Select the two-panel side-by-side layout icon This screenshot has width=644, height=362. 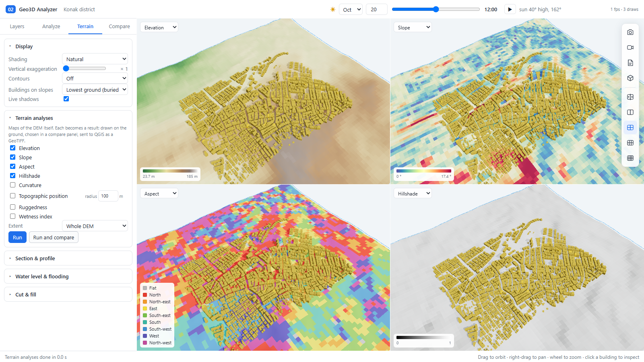pyautogui.click(x=630, y=112)
